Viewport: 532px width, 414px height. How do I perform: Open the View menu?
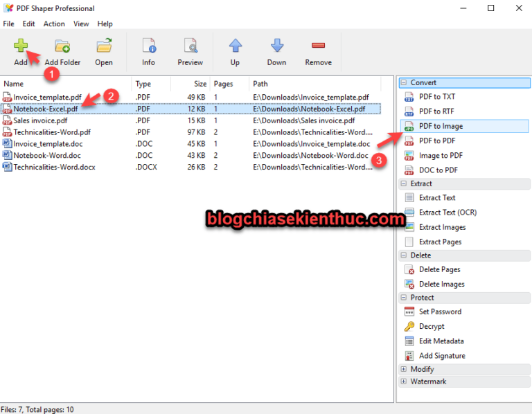(x=81, y=24)
